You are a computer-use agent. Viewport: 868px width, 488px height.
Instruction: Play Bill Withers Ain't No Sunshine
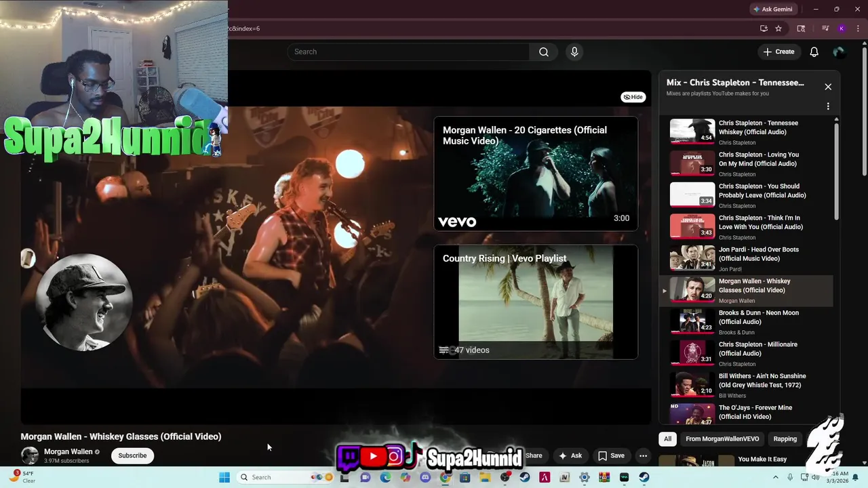click(x=746, y=385)
